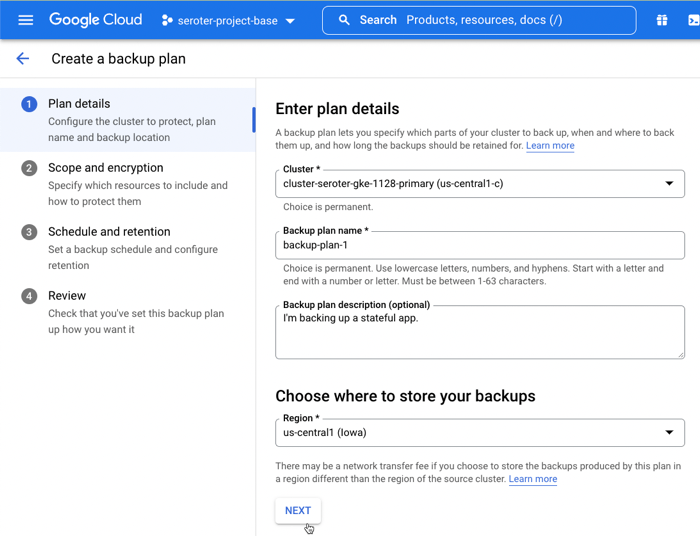Screen dimensions: 700x536
Task: Go to Scope and encryption step
Action: 105,168
